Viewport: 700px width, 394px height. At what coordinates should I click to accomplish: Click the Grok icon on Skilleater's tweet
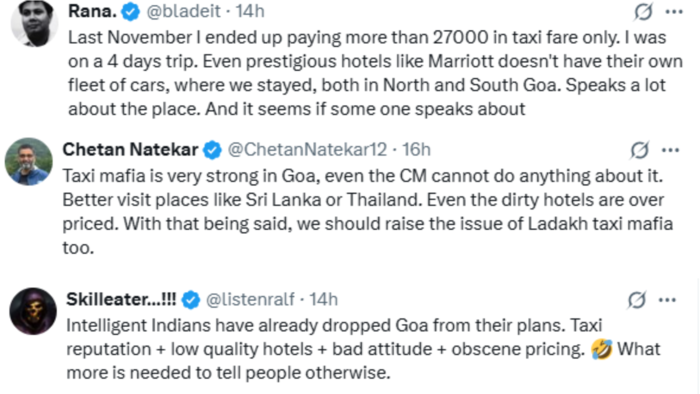637,300
